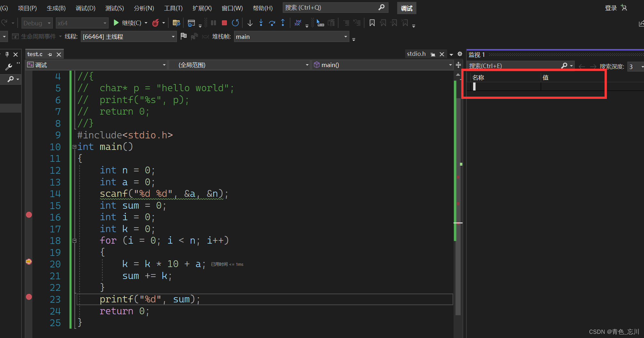Click the Step Out up-arrow icon
Viewport: 644px width, 338px height.
[x=283, y=23]
